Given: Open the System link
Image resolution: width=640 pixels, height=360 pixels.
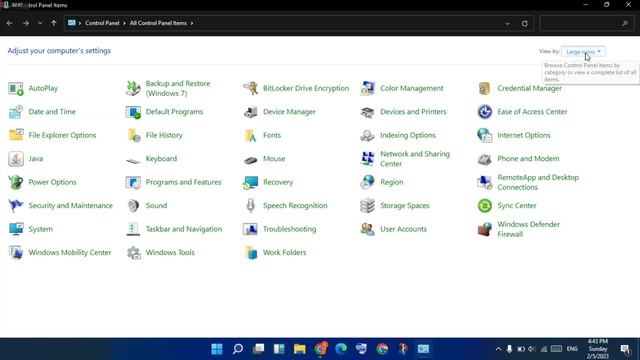Looking at the screenshot, I should click(x=40, y=229).
